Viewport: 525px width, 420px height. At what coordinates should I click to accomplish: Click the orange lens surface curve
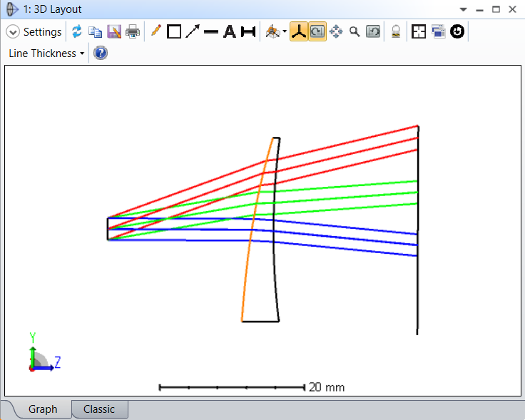(255, 230)
